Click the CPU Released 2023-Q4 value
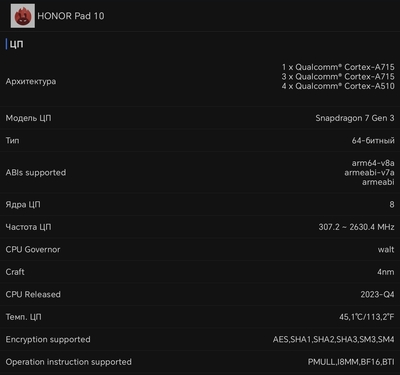The width and height of the screenshot is (400, 375). (377, 294)
